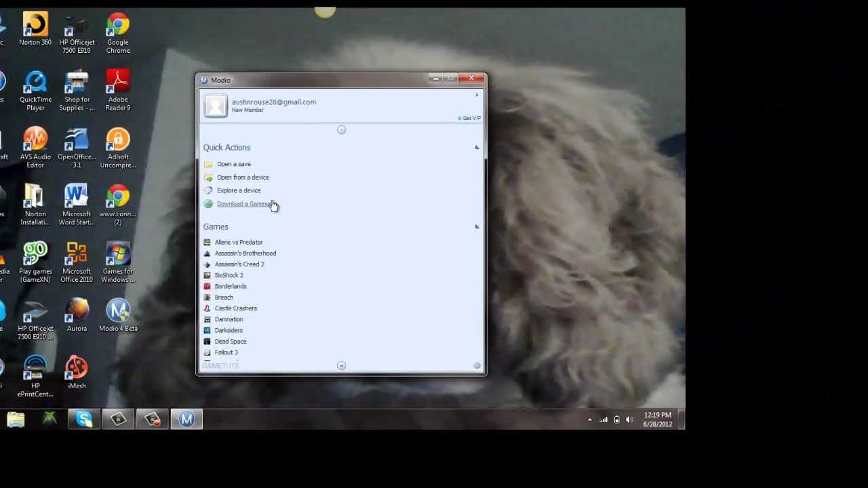The width and height of the screenshot is (868, 488).
Task: Click the Modio logo icon in title bar
Action: 204,80
